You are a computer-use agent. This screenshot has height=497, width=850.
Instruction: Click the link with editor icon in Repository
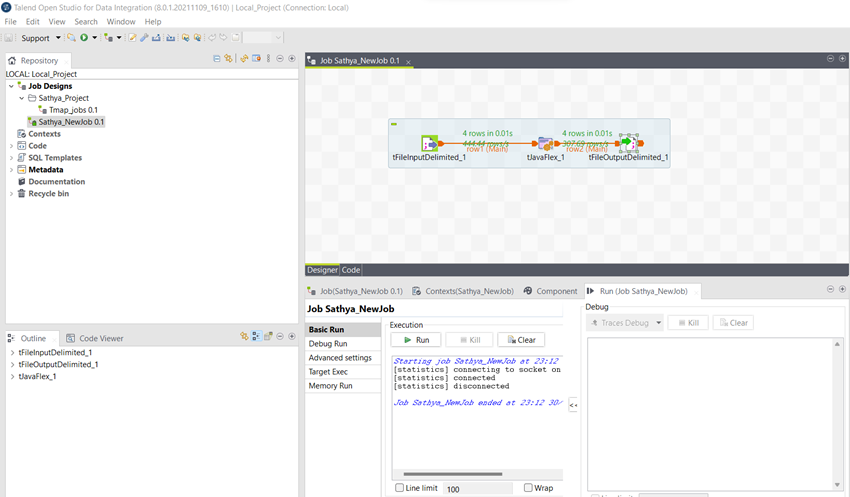click(228, 59)
